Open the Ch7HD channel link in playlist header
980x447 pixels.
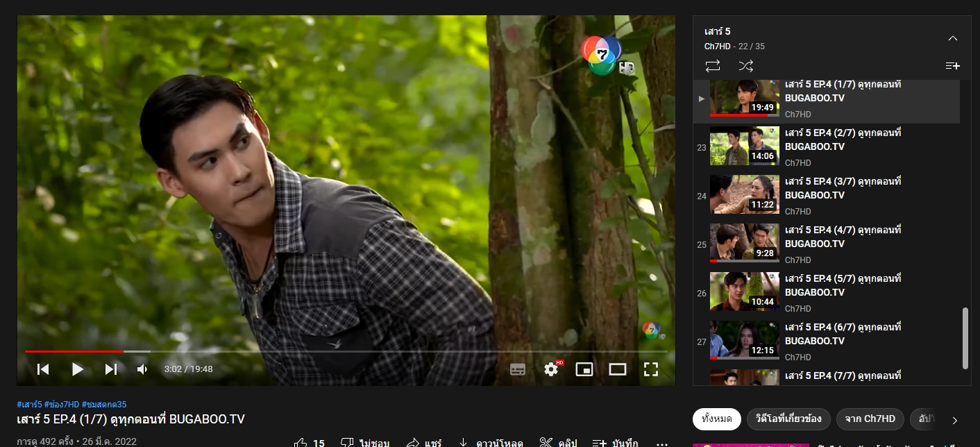(716, 47)
